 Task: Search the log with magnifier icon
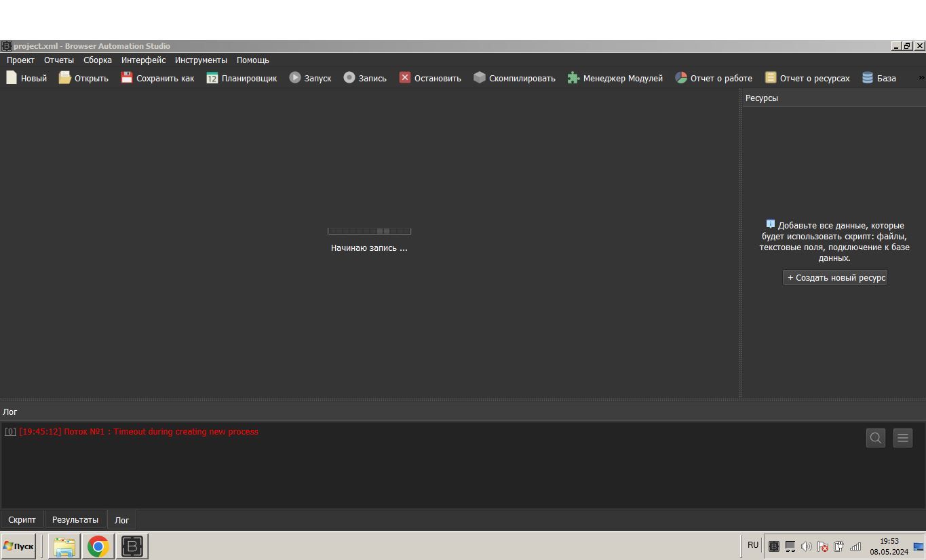[876, 438]
